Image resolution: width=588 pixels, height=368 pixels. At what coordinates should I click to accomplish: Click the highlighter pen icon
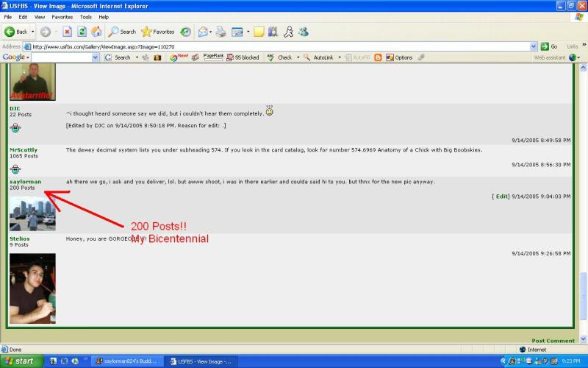pos(421,57)
